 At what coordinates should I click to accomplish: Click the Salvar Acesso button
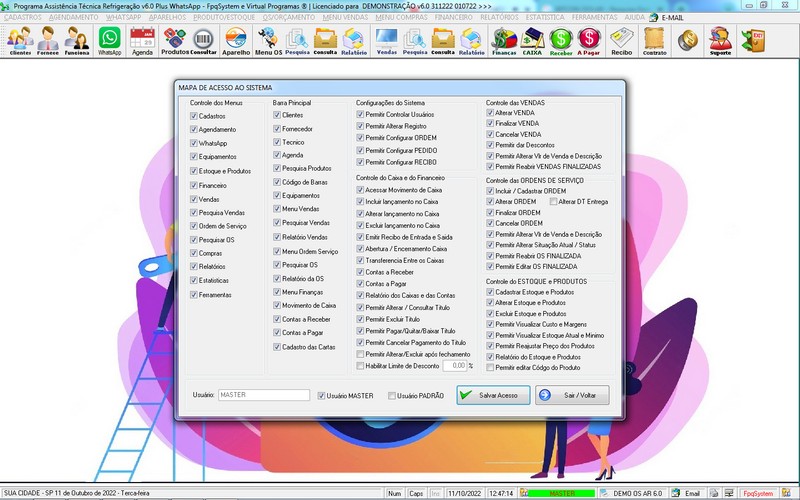point(492,395)
